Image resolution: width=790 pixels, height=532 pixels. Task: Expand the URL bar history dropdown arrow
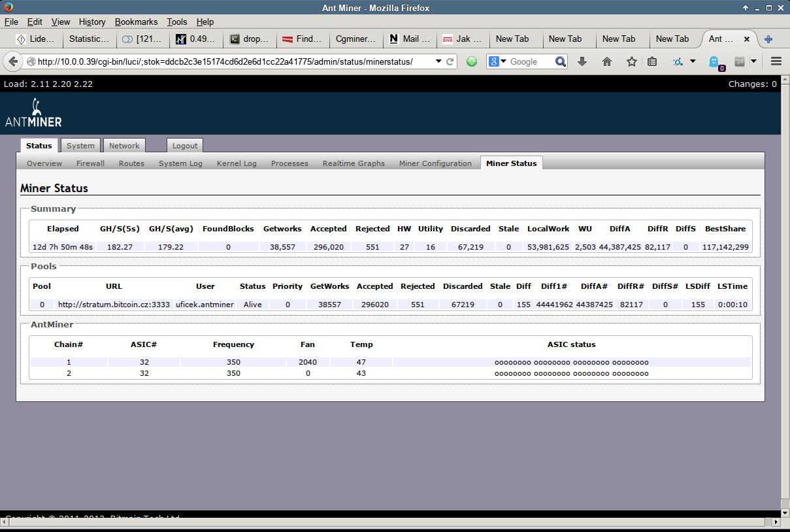(x=438, y=61)
